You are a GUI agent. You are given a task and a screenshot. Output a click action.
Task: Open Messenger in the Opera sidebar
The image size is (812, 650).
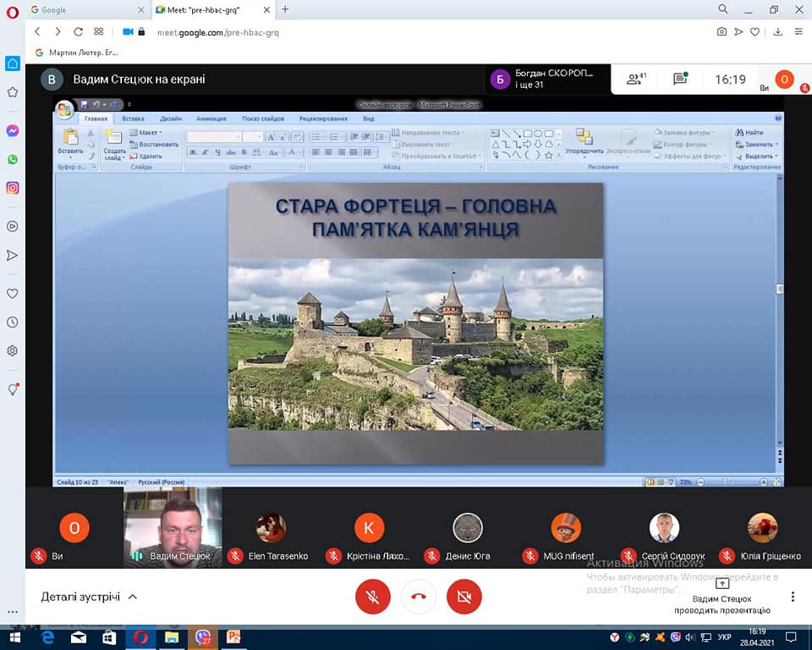coord(13,131)
